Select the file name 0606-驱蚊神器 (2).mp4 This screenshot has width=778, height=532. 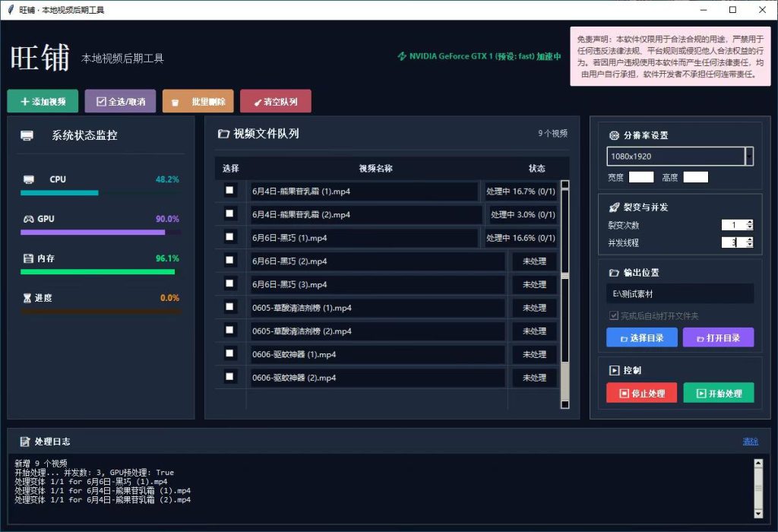[294, 378]
